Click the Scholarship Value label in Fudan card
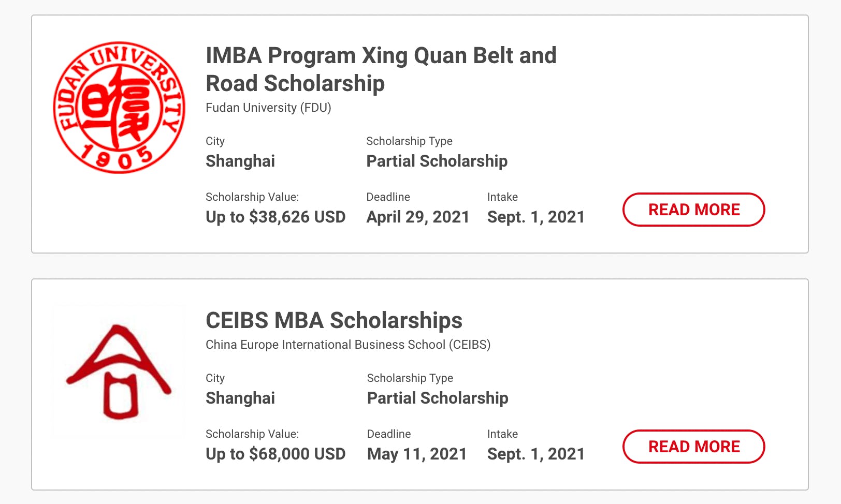The image size is (841, 504). point(252,197)
